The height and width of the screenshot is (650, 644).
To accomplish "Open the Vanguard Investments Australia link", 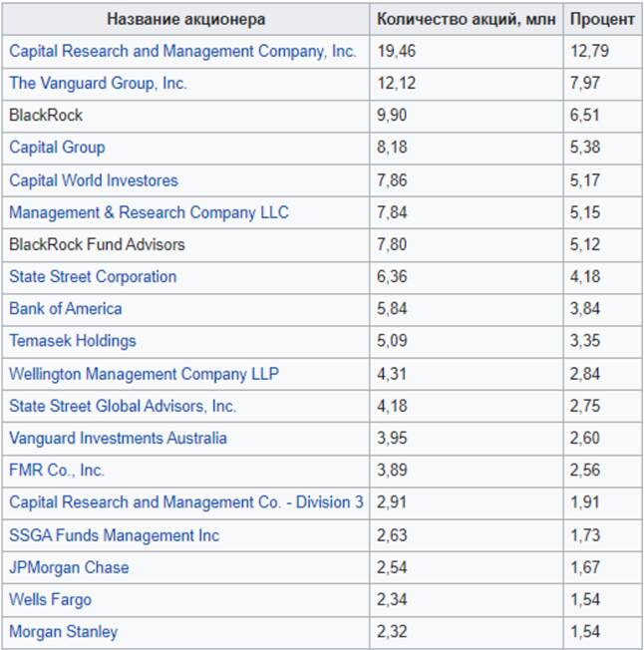I will (x=118, y=438).
